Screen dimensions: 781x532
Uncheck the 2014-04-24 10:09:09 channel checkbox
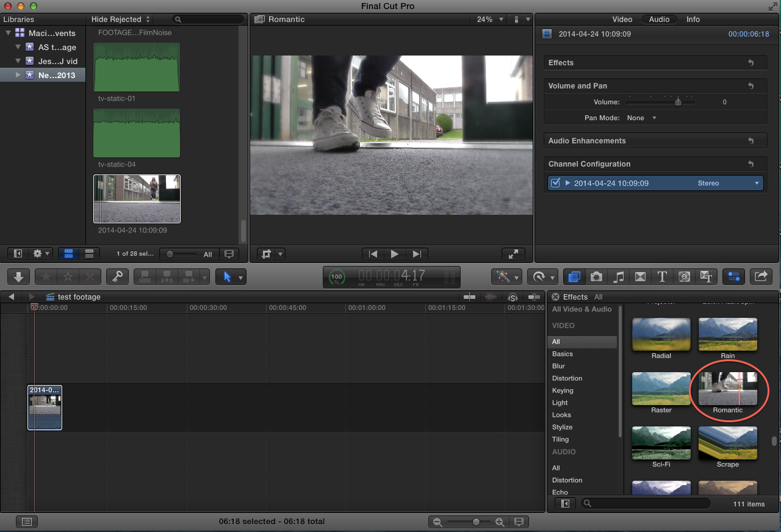(x=555, y=183)
